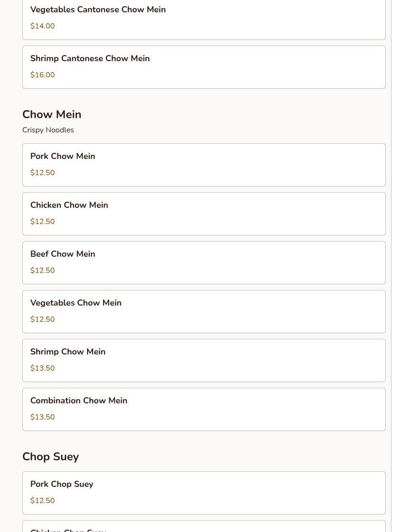The width and height of the screenshot is (401, 532).
Task: Pick the Shrimp Chow Mein item title
Action: pos(68,352)
